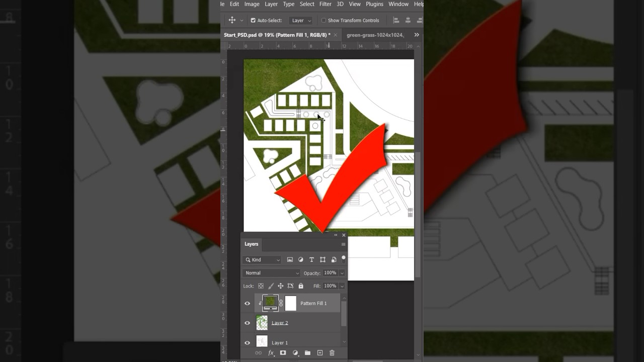This screenshot has width=644, height=362.
Task: Open the Edit menu
Action: (x=234, y=4)
